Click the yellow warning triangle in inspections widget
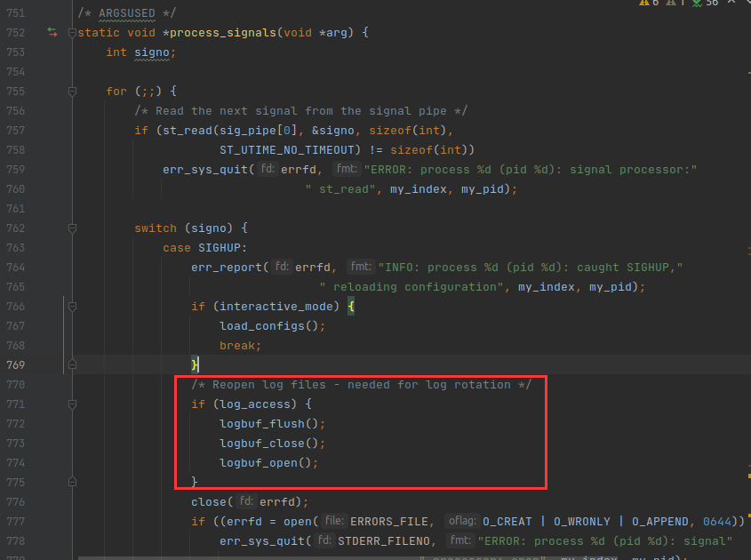Image resolution: width=751 pixels, height=560 pixels. [x=645, y=4]
